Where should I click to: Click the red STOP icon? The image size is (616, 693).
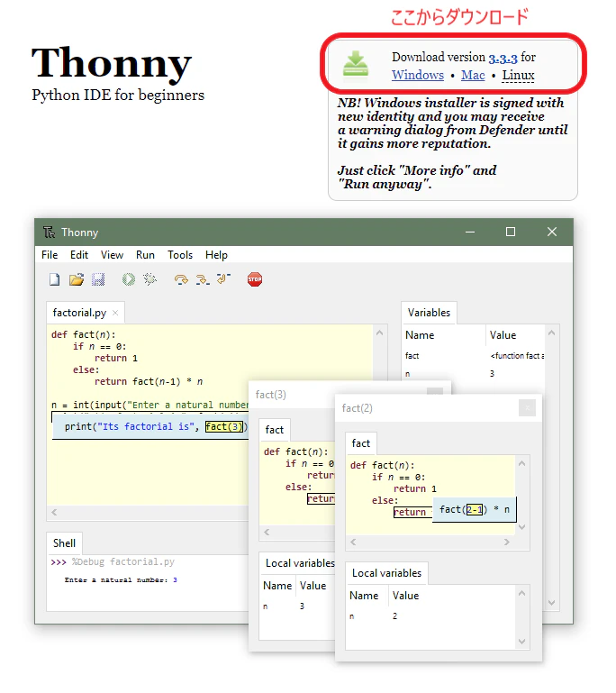click(x=255, y=279)
